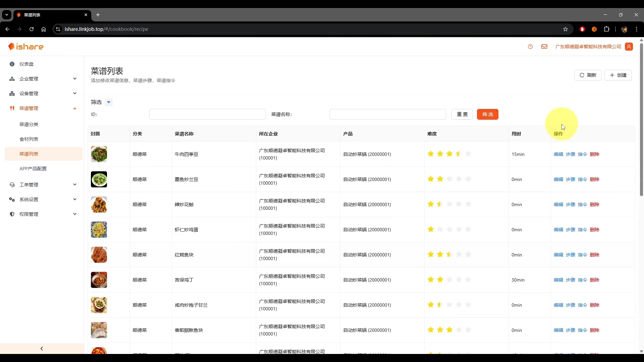Open 宫保鸡丁 cover thumbnail

(99, 280)
